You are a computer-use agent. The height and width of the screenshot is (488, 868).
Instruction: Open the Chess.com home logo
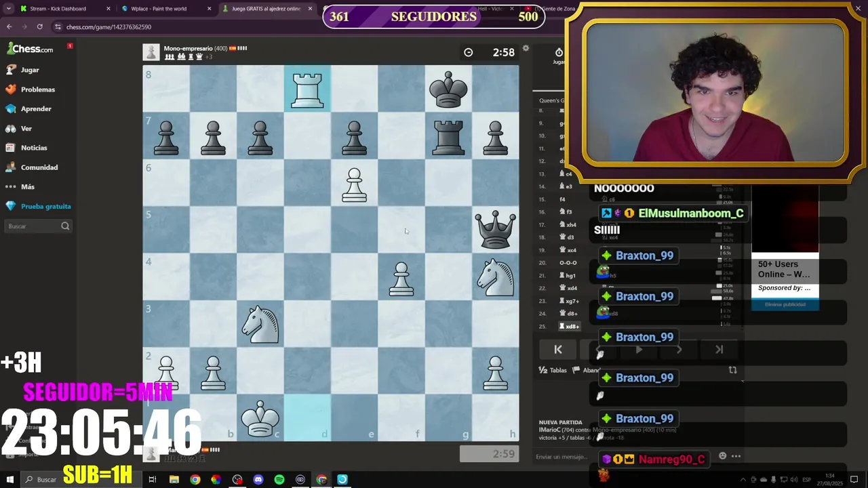(x=30, y=49)
